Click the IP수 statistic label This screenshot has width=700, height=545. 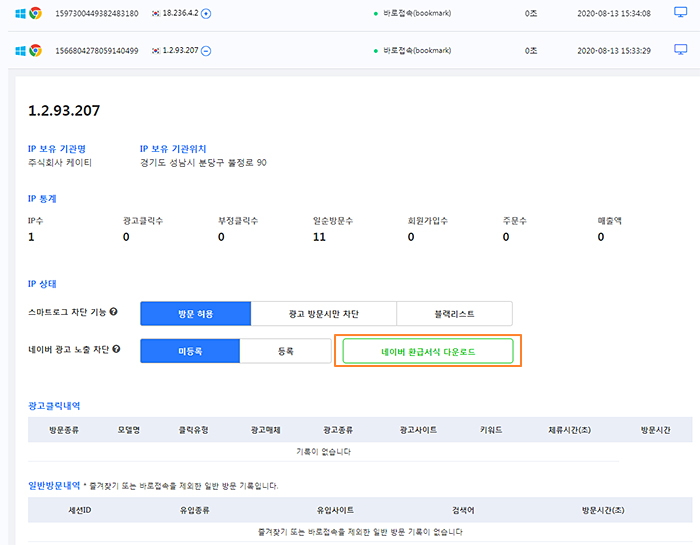tap(35, 220)
